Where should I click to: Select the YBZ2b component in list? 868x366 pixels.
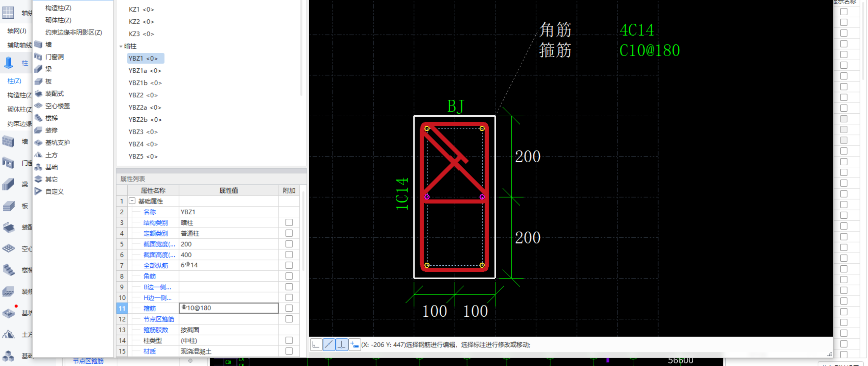click(x=145, y=120)
